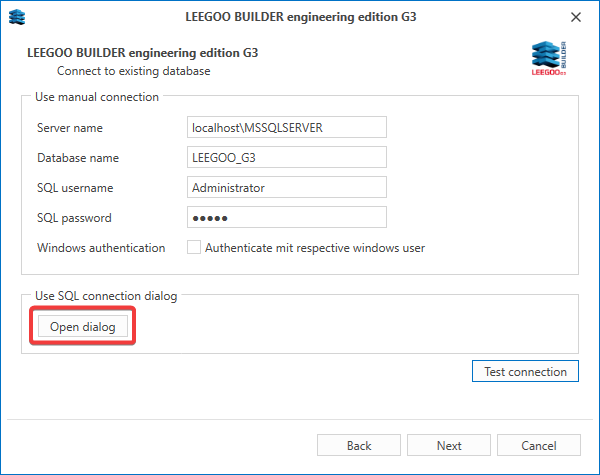Click the LEEGOO BUILDER logo image
The height and width of the screenshot is (475, 600).
(x=549, y=58)
